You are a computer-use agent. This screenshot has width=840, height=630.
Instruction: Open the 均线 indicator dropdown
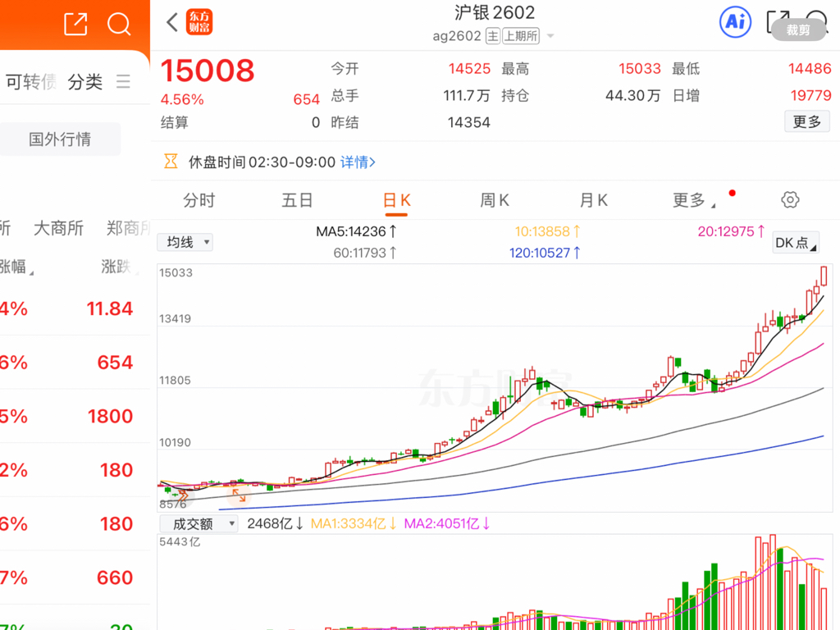coord(185,242)
